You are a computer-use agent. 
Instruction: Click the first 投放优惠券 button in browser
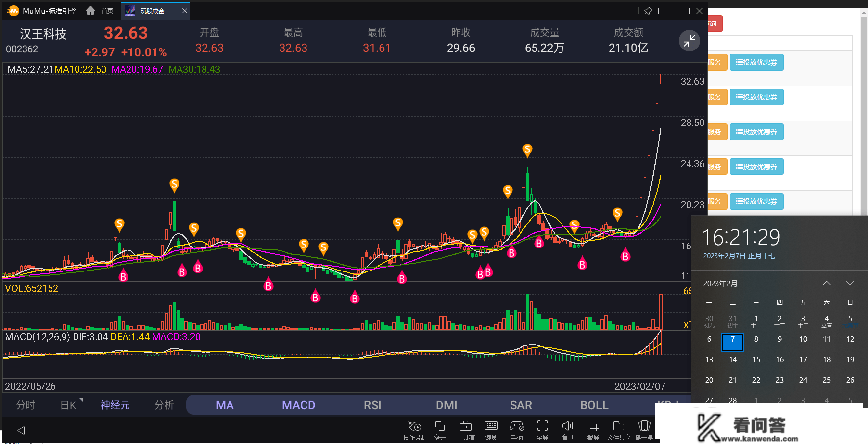(x=757, y=62)
